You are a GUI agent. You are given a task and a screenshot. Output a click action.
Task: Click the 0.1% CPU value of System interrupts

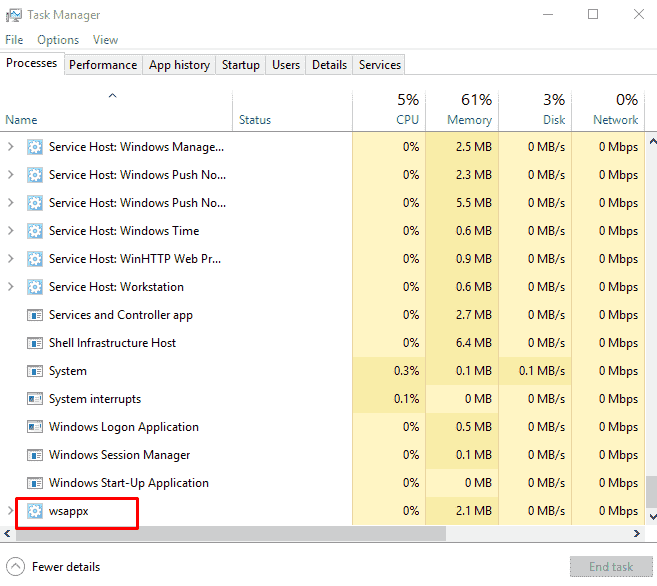(x=406, y=399)
